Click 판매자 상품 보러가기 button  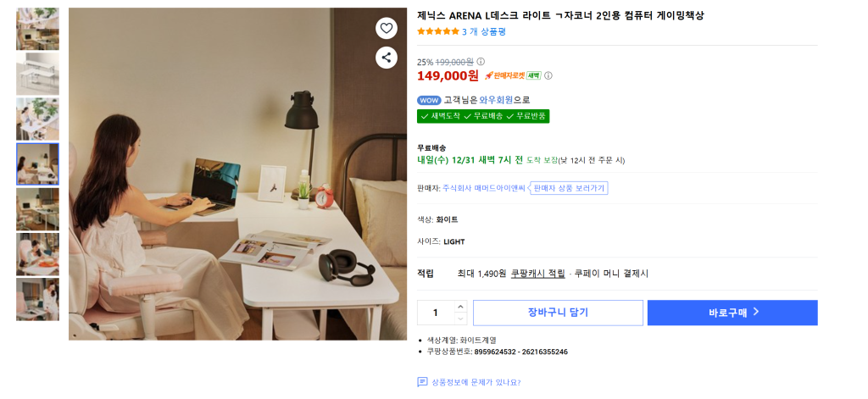point(569,188)
